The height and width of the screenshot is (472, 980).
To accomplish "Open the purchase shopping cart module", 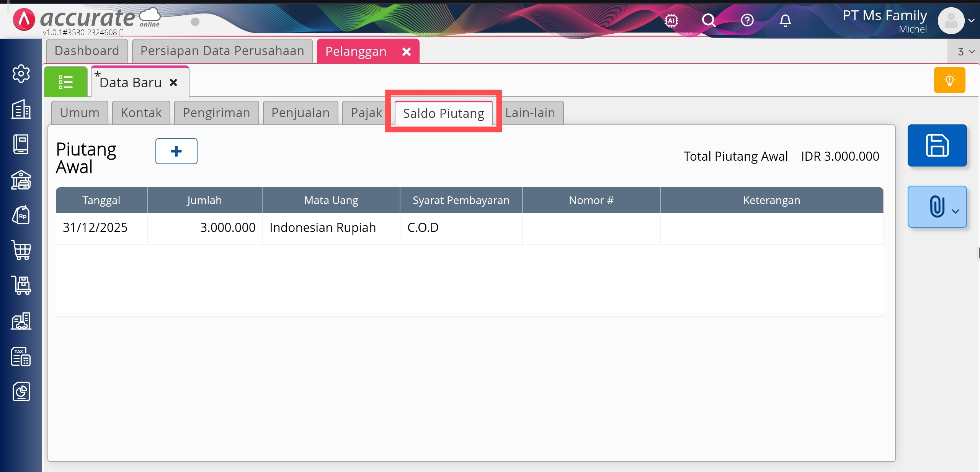I will (21, 250).
